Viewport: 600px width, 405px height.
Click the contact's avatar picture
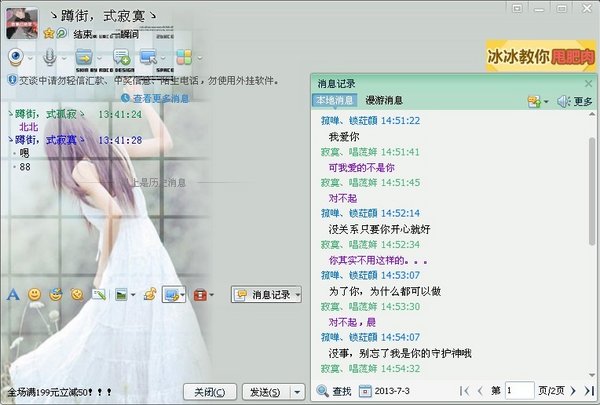tap(22, 23)
